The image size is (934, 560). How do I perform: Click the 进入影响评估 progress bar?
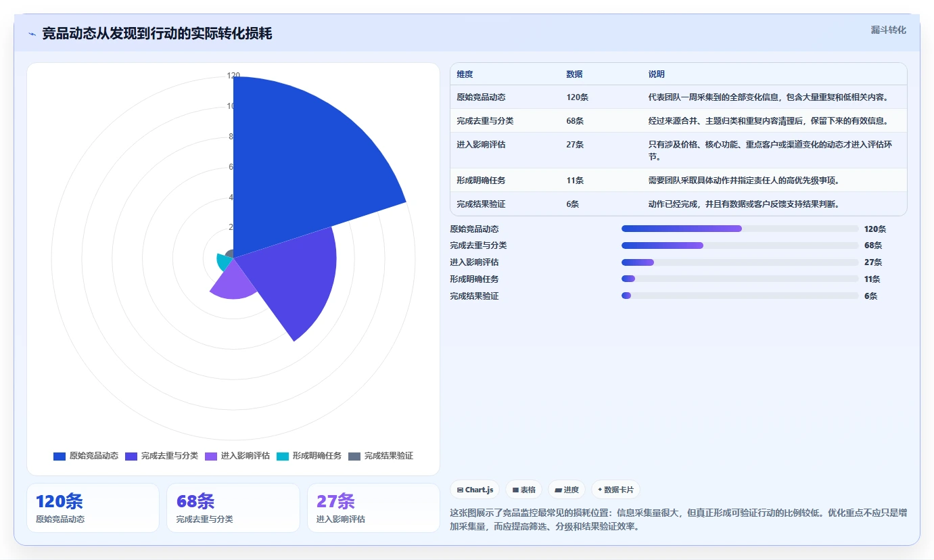point(740,262)
